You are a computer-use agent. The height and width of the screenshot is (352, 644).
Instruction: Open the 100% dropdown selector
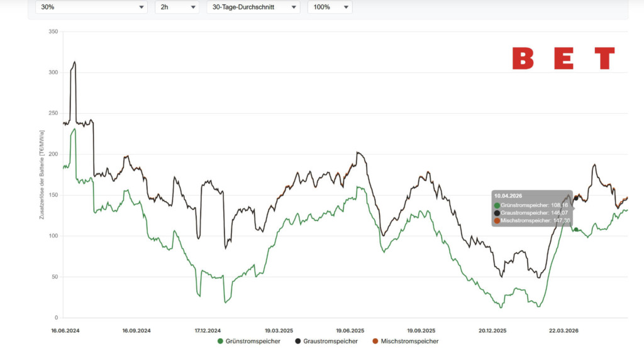coord(330,7)
